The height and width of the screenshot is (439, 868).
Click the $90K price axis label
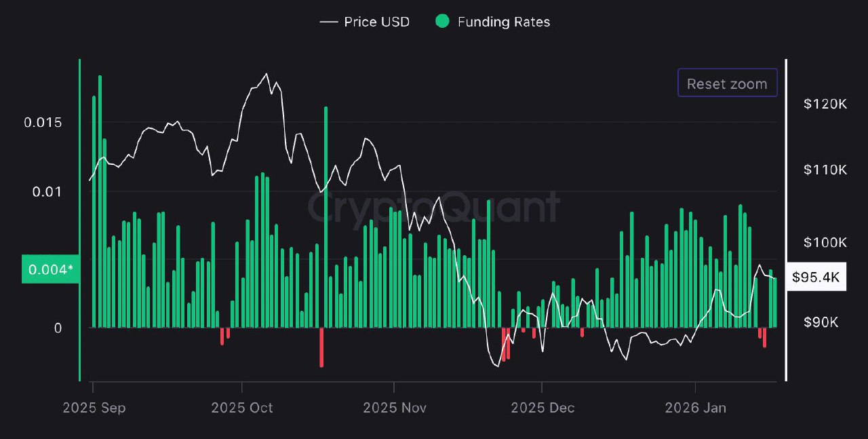point(825,321)
